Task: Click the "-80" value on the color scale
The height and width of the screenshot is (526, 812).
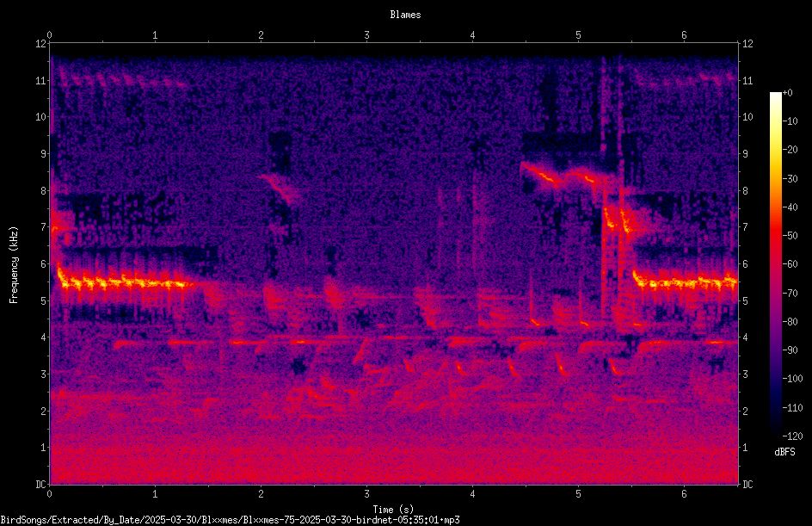Action: pyautogui.click(x=790, y=321)
